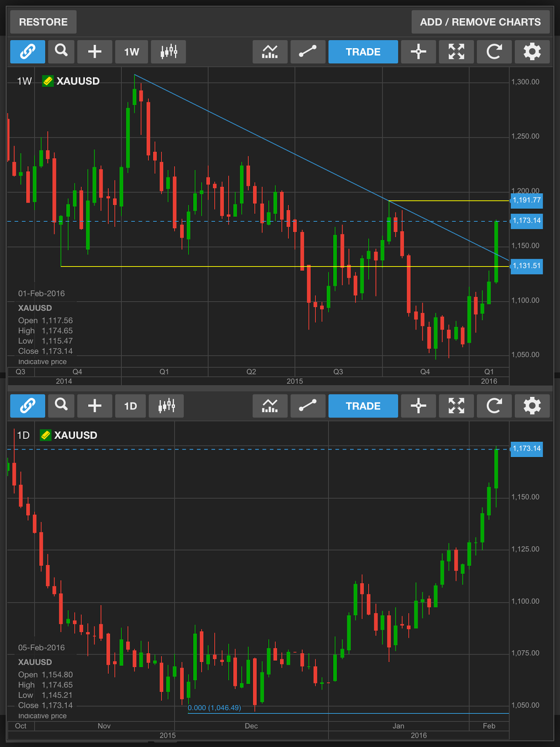
Task: Click the Dec label on daily time axis
Action: point(251,726)
